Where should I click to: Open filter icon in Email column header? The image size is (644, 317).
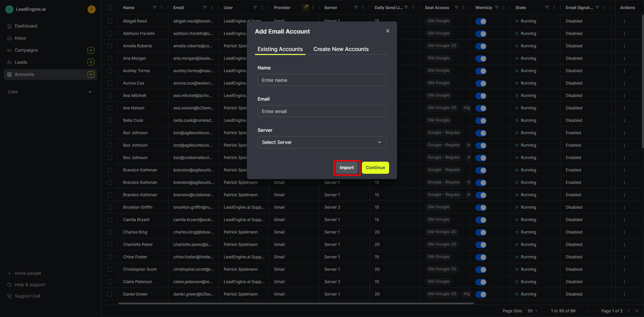click(x=205, y=7)
